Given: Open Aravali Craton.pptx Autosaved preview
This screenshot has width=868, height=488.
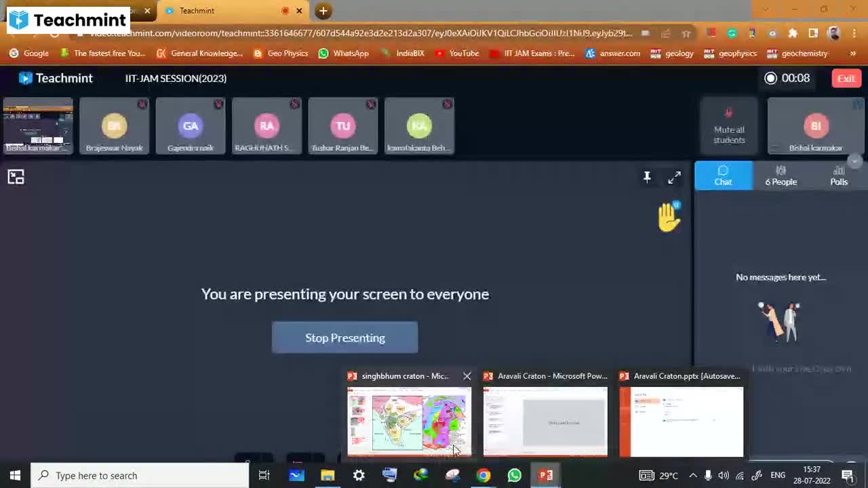Looking at the screenshot, I should click(x=681, y=421).
